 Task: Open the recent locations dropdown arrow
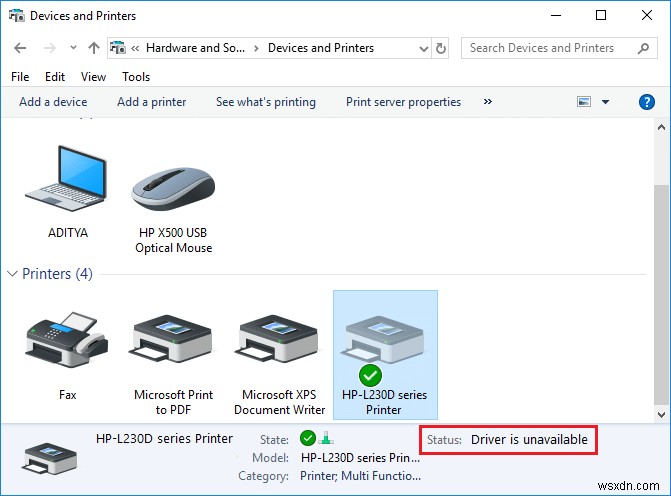(x=73, y=48)
